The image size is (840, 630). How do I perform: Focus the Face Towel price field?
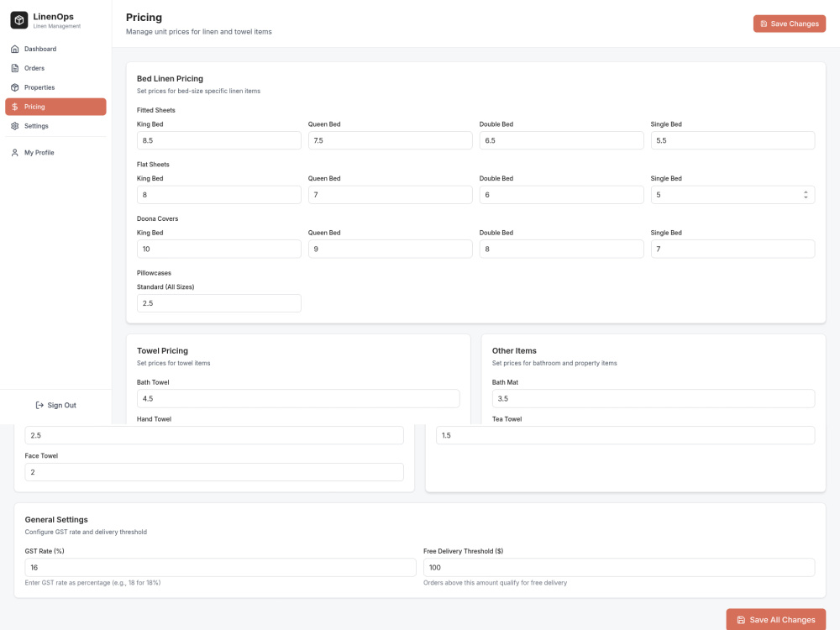[x=214, y=472]
